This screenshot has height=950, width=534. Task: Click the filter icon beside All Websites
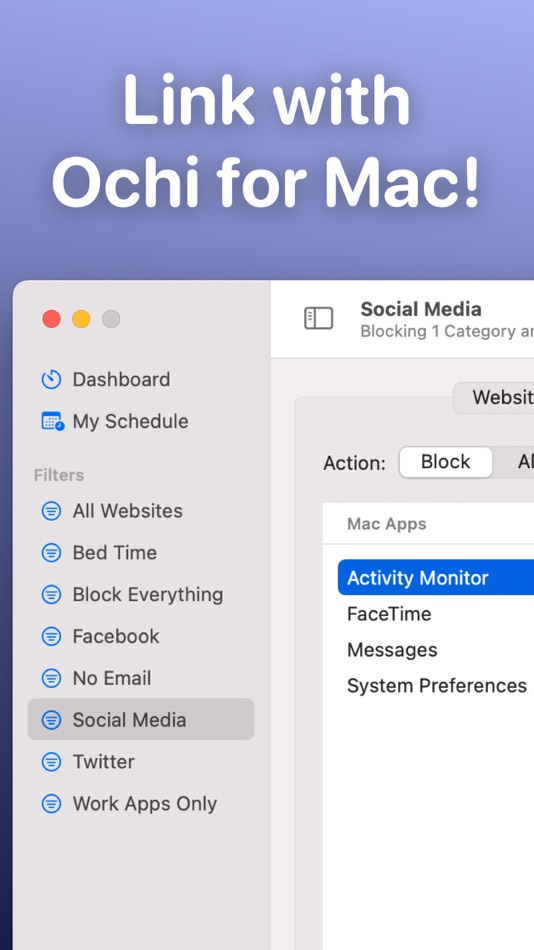(x=51, y=511)
